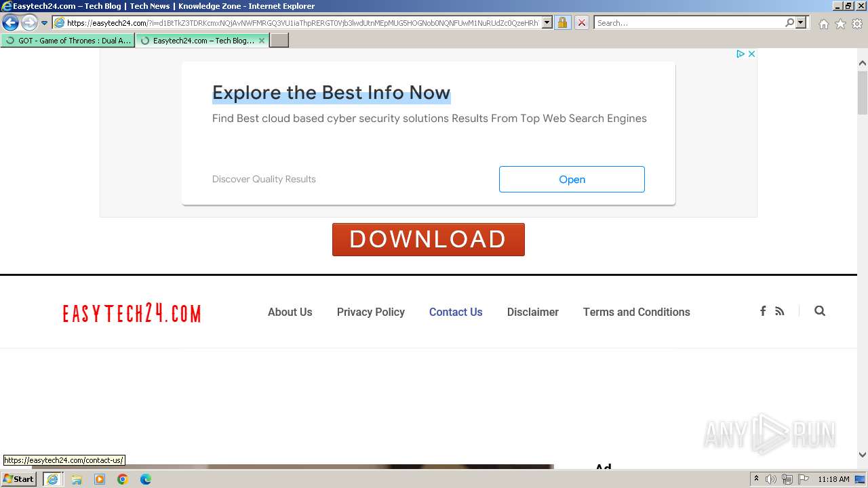Click the Action Center flag icon
The height and width of the screenshot is (488, 868).
[803, 479]
